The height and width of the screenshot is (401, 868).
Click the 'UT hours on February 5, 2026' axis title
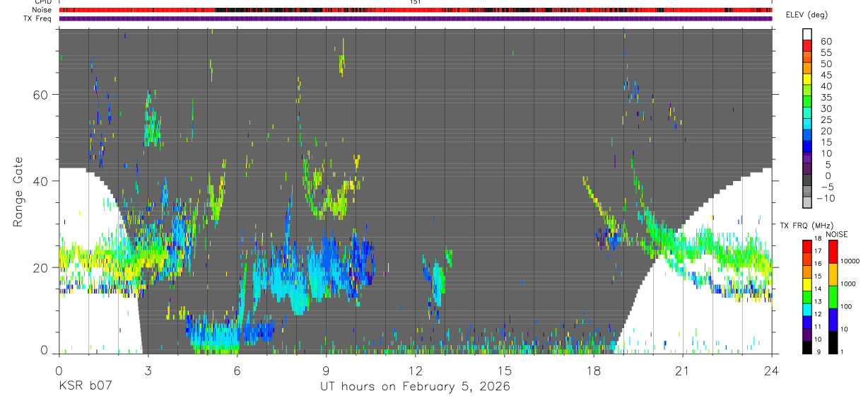(x=415, y=387)
